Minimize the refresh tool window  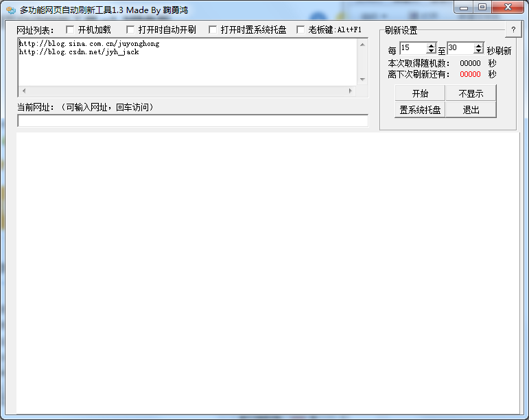pyautogui.click(x=464, y=7)
